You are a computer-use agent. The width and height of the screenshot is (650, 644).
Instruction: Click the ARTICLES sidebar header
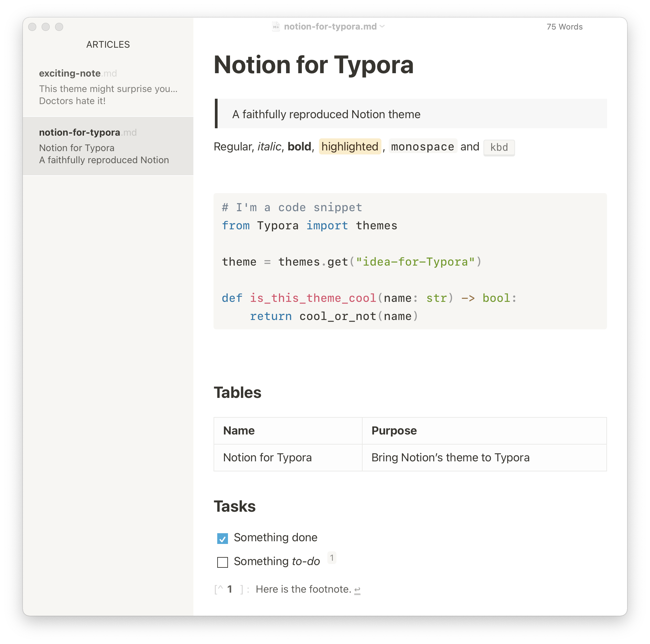(108, 44)
